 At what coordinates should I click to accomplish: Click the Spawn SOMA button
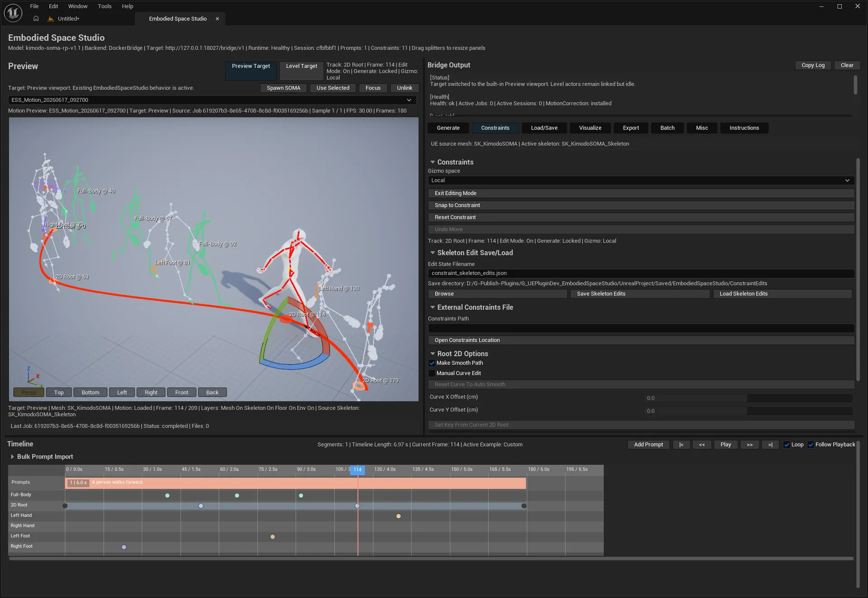pyautogui.click(x=283, y=88)
